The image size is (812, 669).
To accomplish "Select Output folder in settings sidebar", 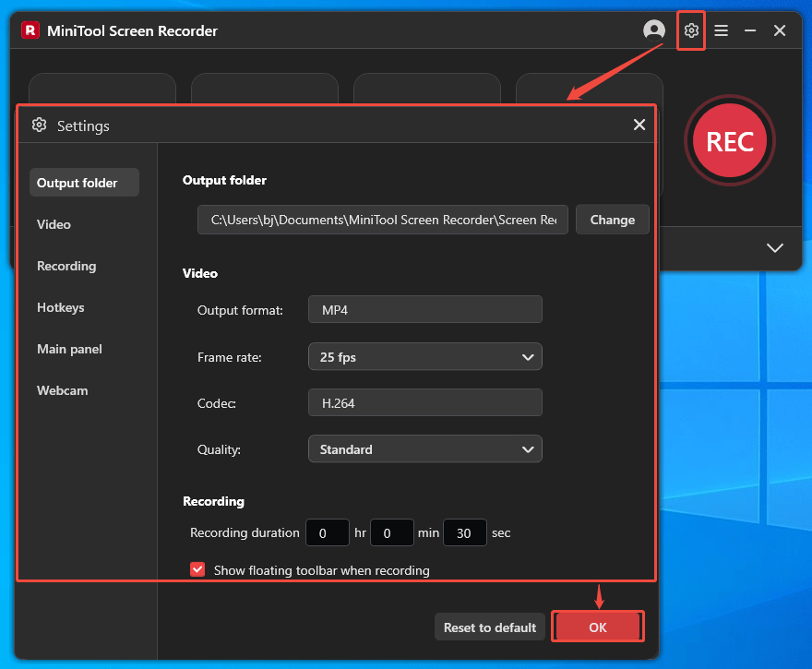I will point(84,183).
